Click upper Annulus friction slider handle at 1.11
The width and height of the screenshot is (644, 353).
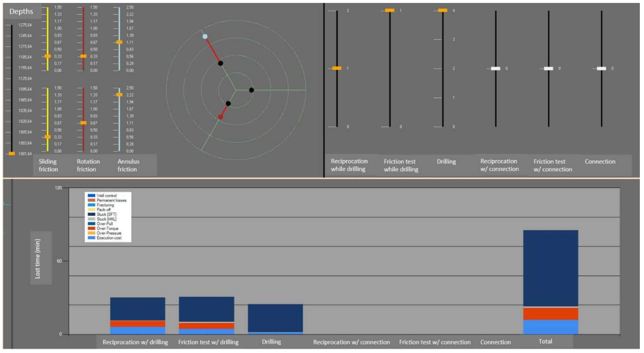point(119,42)
